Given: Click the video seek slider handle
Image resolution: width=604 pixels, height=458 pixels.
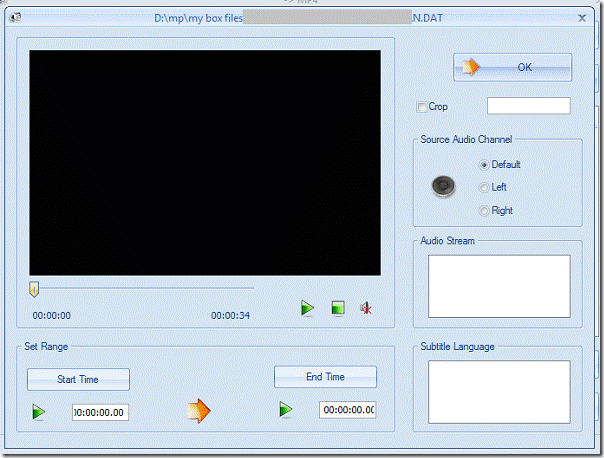Looking at the screenshot, I should tap(34, 289).
